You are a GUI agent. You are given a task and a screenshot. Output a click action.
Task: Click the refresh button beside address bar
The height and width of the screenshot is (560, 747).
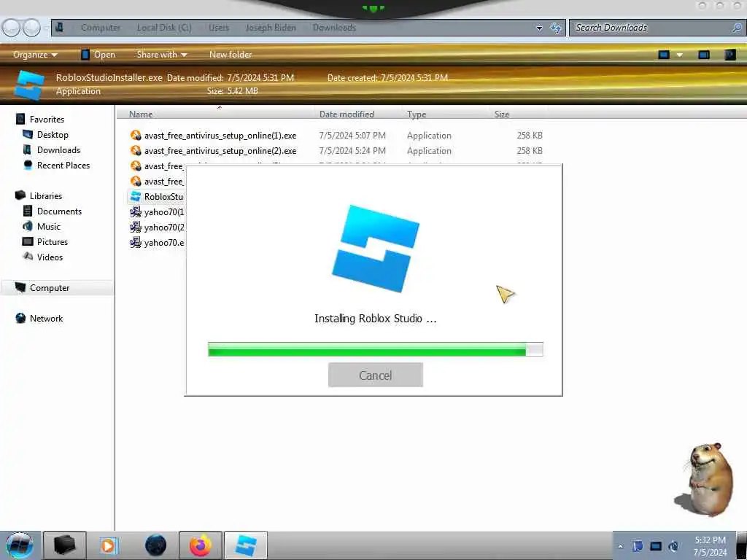click(556, 28)
